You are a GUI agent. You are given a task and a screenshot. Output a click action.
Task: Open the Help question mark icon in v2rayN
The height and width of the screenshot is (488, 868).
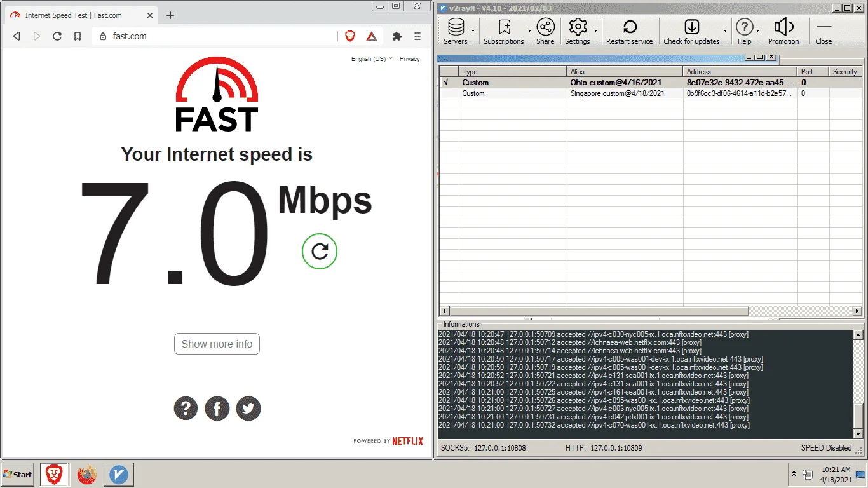coord(744,27)
